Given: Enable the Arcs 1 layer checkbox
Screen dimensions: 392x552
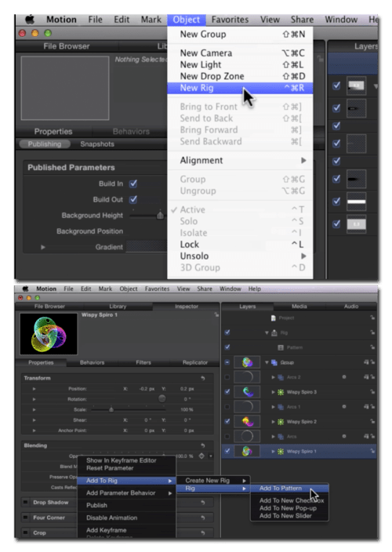Looking at the screenshot, I should [x=227, y=407].
